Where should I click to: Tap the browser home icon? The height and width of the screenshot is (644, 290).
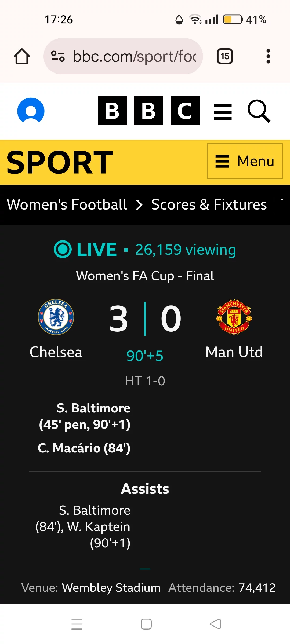pos(22,56)
